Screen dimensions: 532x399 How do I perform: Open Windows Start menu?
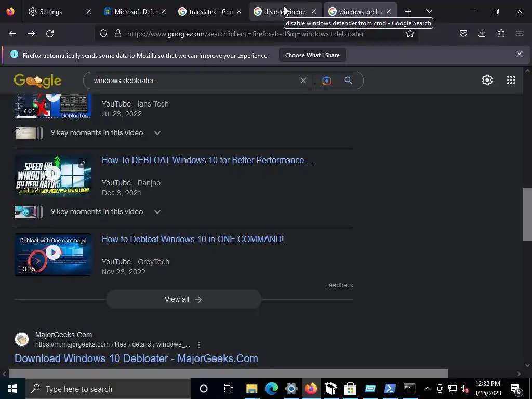coord(12,389)
